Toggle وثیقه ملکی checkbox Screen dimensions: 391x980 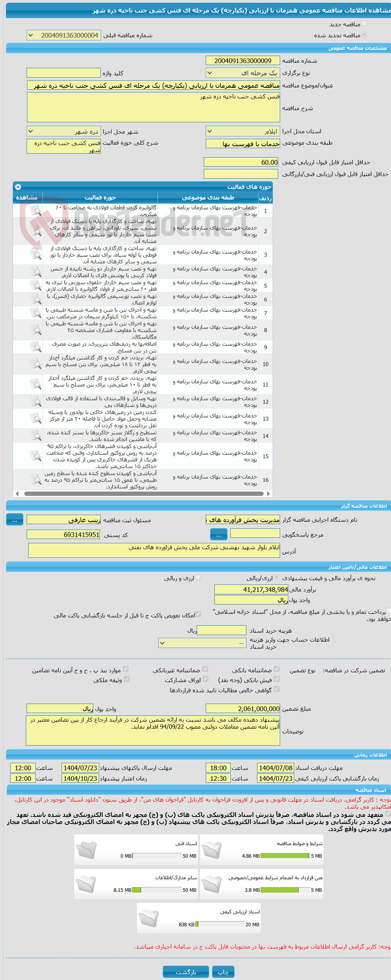(x=127, y=679)
